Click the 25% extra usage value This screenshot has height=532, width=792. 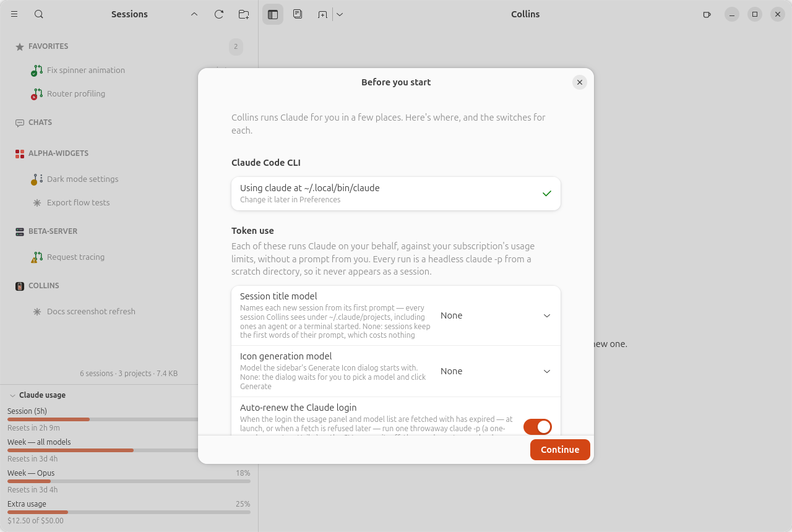point(243,504)
